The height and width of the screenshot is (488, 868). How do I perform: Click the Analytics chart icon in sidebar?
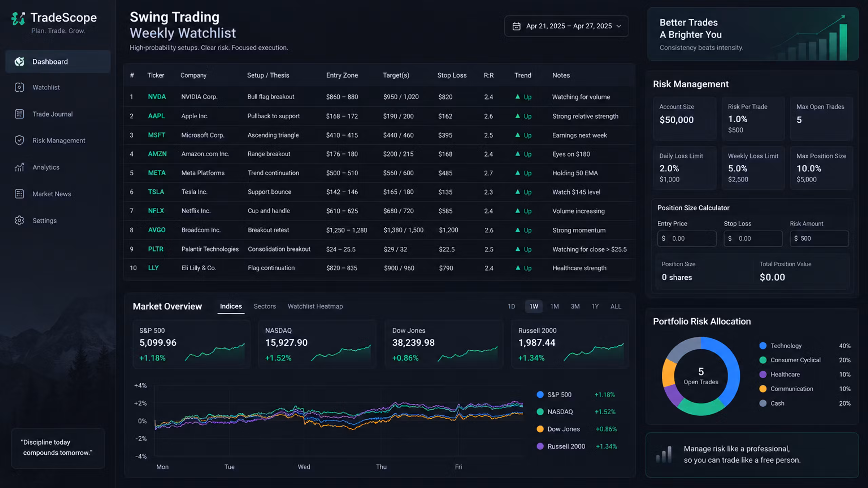19,167
